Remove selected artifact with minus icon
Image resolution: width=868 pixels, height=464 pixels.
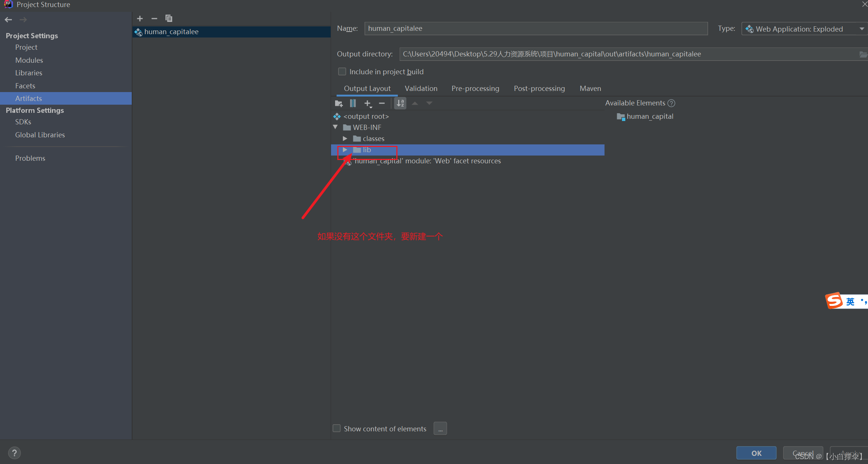click(x=154, y=19)
